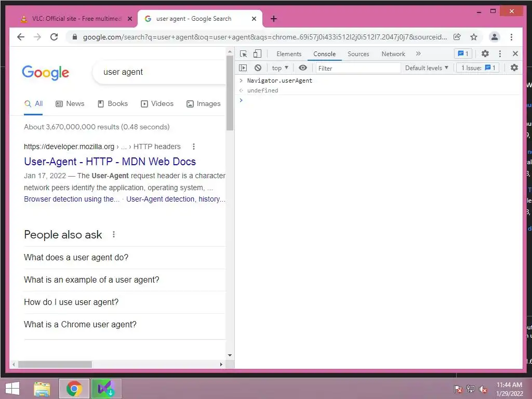Expand What is an example of a user agent?

pyautogui.click(x=125, y=280)
